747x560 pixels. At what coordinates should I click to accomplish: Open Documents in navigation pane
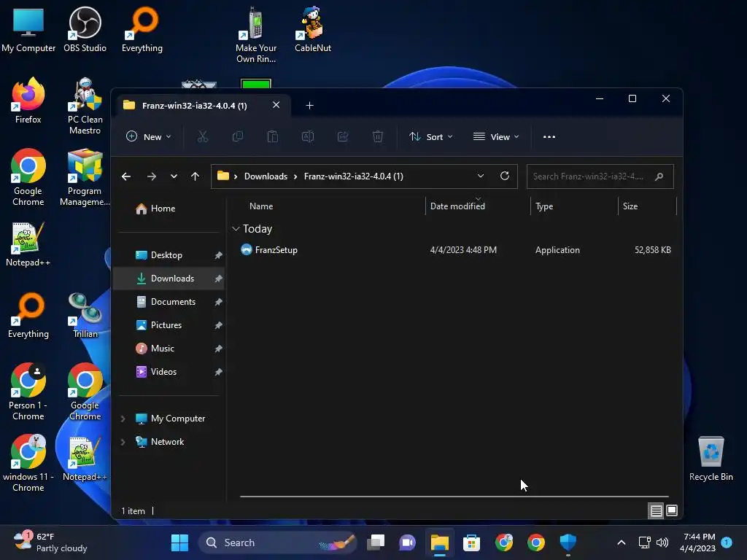[169, 302]
